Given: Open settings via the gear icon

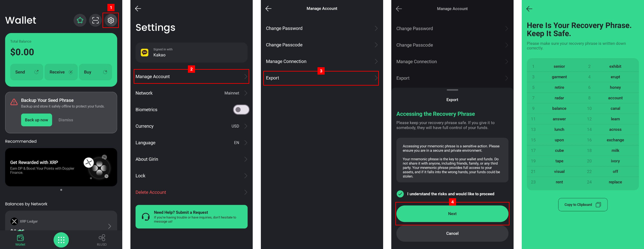Looking at the screenshot, I should pyautogui.click(x=111, y=20).
